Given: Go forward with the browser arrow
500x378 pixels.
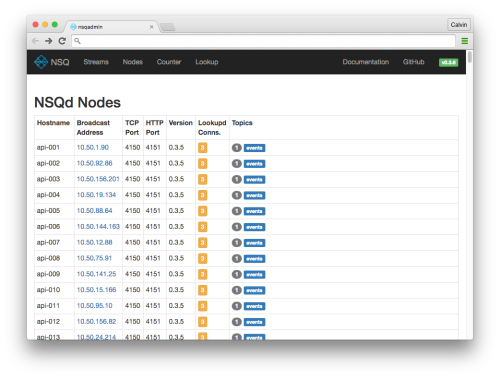Looking at the screenshot, I should [49, 41].
